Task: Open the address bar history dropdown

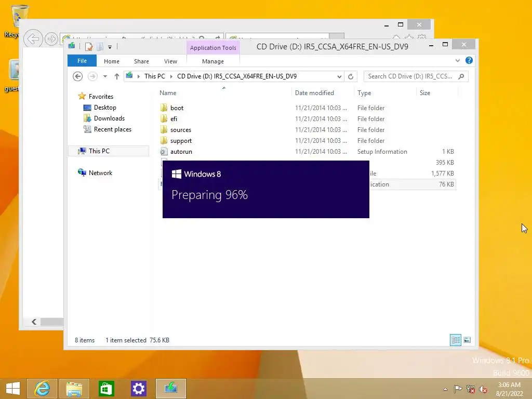Action: tap(339, 77)
